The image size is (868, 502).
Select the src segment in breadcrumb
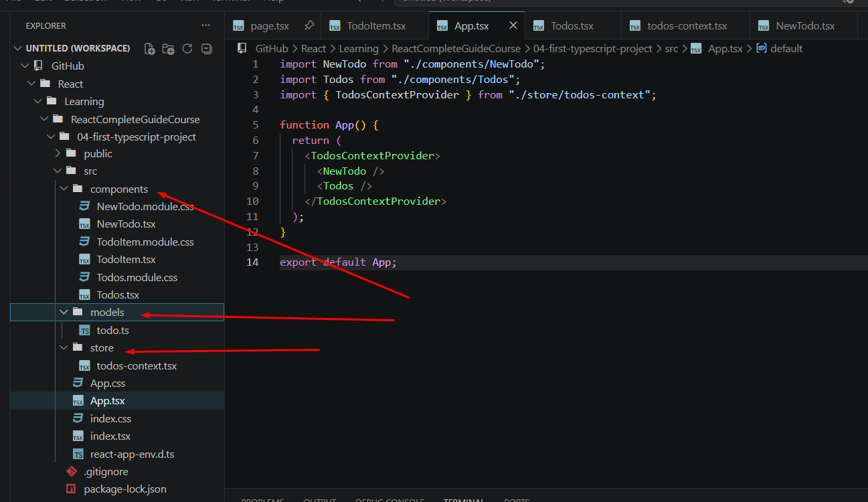click(671, 49)
